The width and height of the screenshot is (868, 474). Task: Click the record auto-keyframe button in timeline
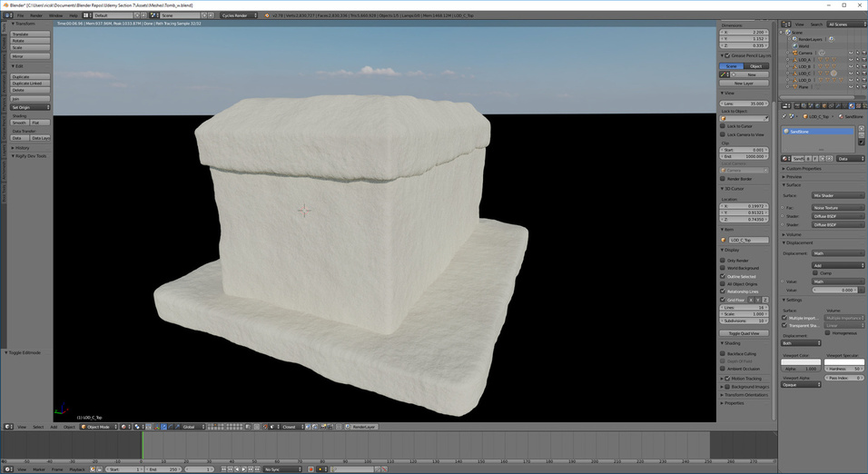coord(311,469)
